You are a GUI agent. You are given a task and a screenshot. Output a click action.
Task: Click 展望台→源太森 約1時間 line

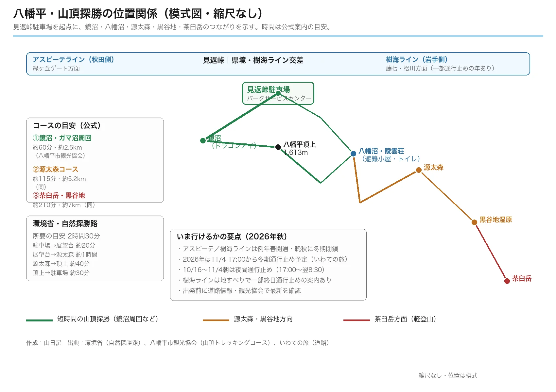tap(65, 254)
